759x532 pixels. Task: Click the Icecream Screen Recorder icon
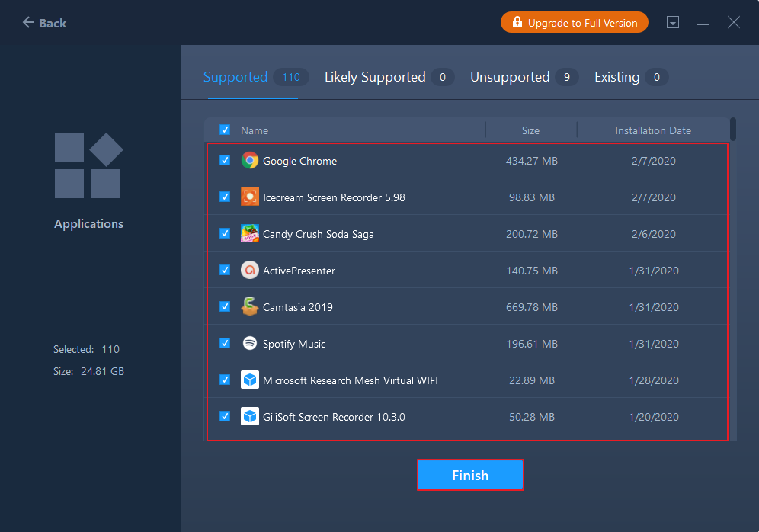pyautogui.click(x=250, y=197)
